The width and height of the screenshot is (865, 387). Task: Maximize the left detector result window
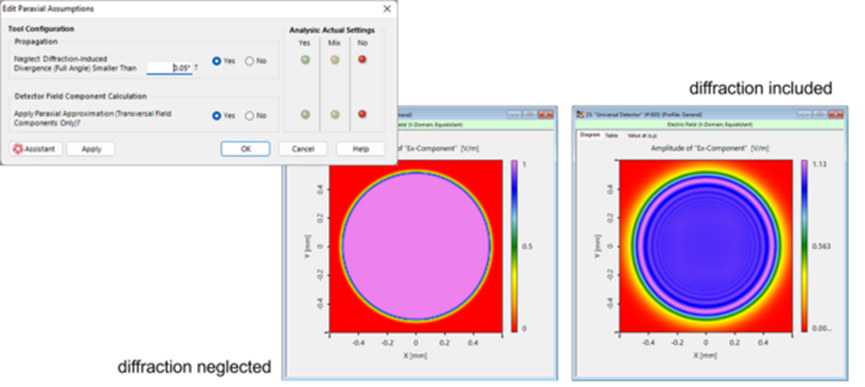(x=531, y=115)
